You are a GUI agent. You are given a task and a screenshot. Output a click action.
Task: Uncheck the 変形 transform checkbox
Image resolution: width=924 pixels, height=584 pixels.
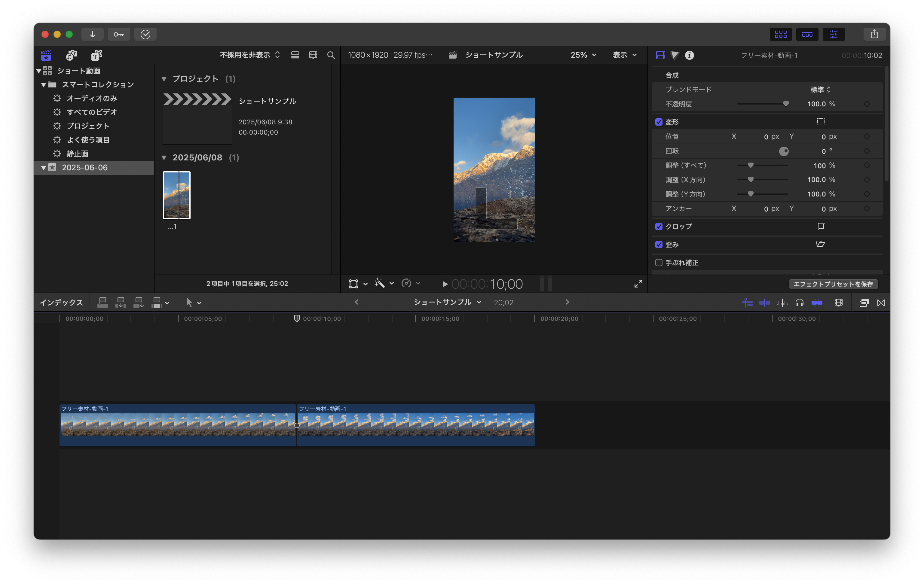(x=659, y=122)
